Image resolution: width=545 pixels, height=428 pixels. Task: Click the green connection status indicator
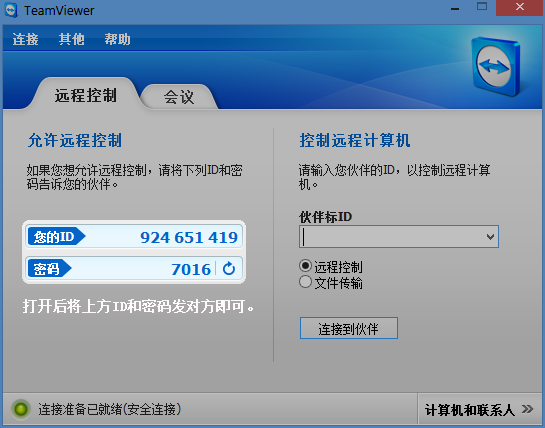click(x=21, y=409)
